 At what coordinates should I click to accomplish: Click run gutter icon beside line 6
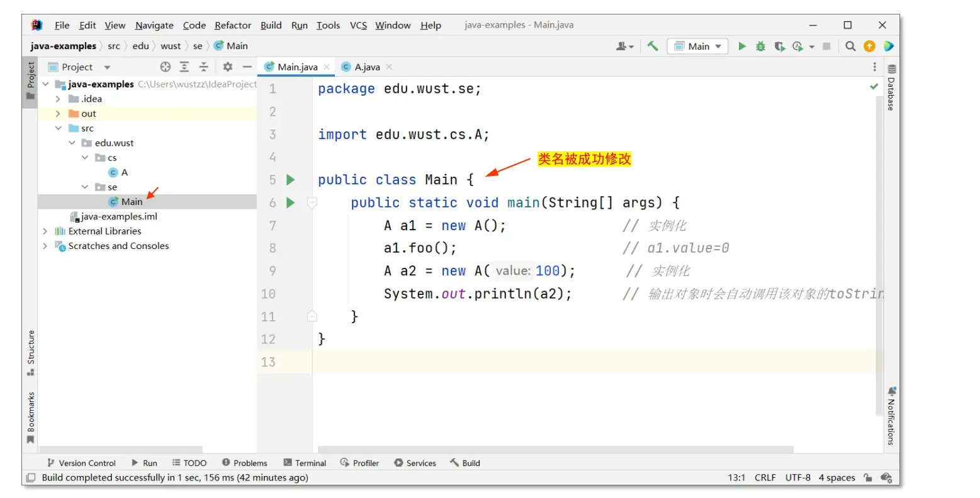pos(291,202)
